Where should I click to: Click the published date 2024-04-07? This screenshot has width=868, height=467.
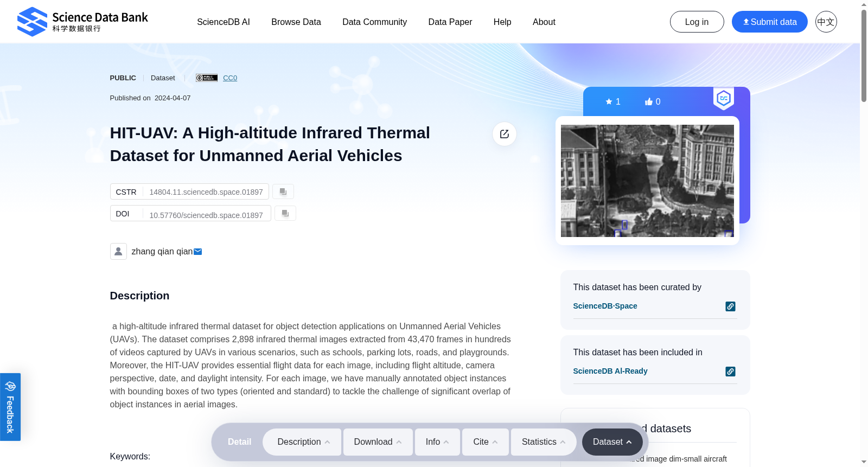coord(173,98)
